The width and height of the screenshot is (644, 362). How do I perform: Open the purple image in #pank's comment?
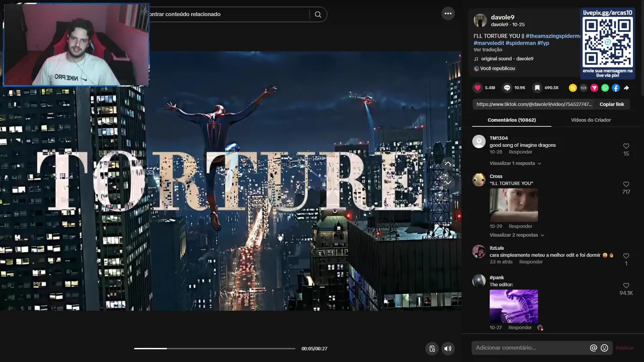tap(514, 306)
